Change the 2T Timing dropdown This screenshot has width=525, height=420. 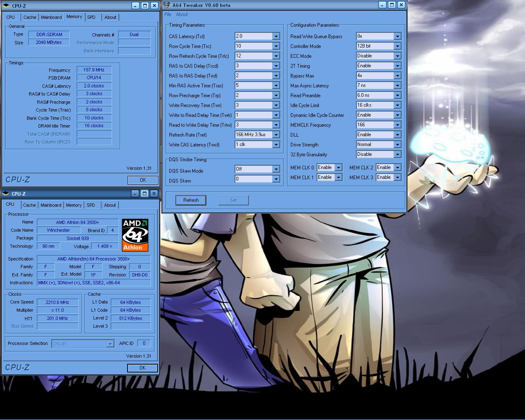[397, 66]
